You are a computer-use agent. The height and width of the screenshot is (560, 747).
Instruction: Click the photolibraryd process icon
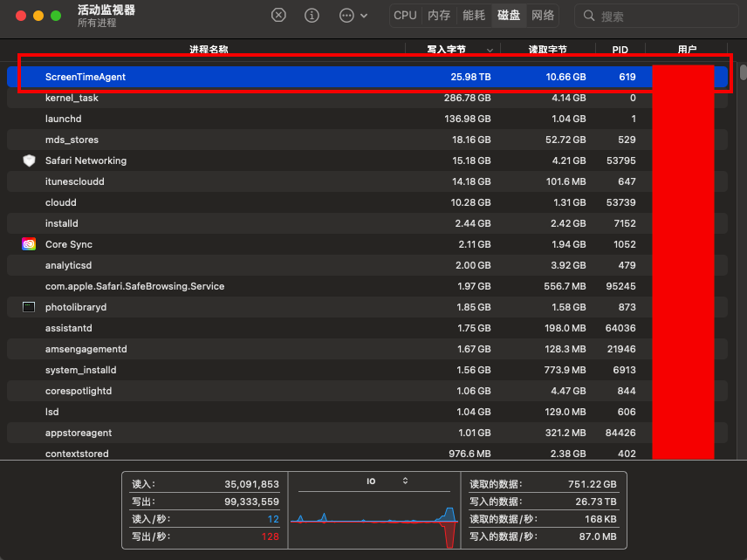[29, 307]
